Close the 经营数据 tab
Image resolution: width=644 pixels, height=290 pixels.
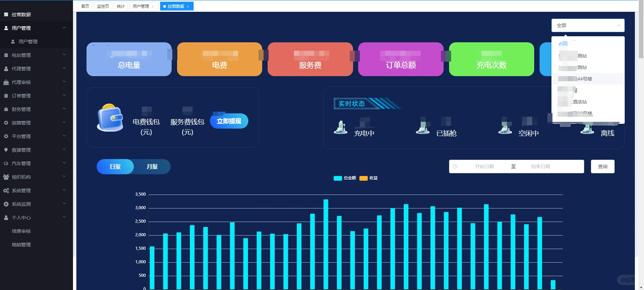pos(188,6)
